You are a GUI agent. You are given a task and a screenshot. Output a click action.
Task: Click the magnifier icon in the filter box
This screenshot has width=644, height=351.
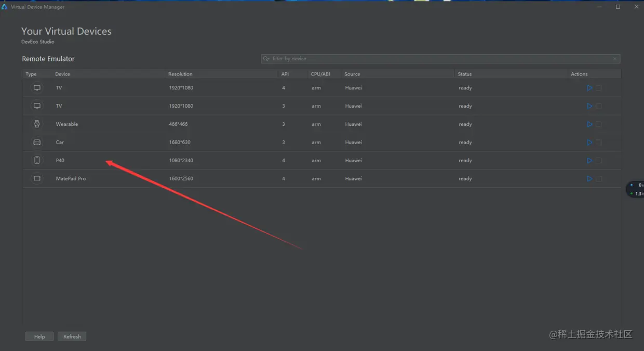(x=266, y=59)
